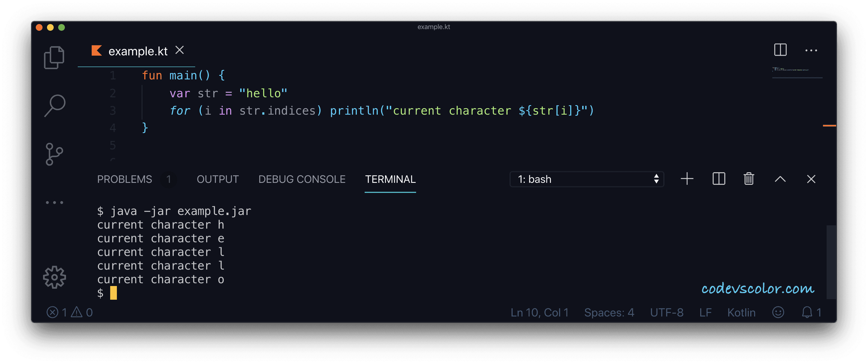Click 'Ln 10, Col 1' in status bar
Viewport: 868px width, 364px height.
539,313
